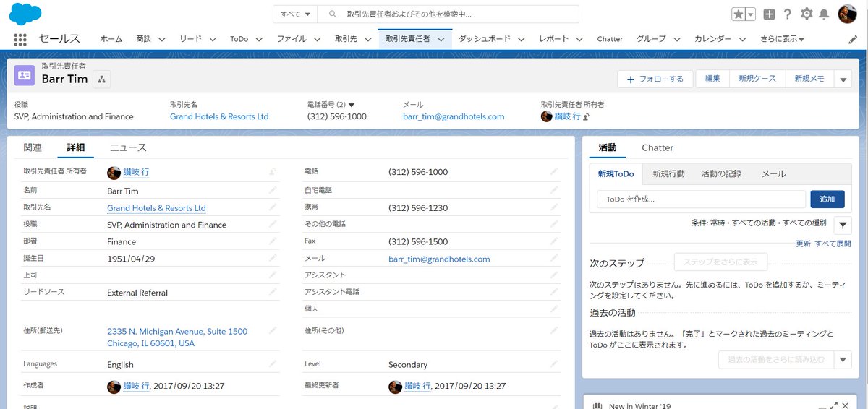Viewport: 868px width, 409px height.
Task: Click the change owner icon in the header
Action: (x=586, y=116)
